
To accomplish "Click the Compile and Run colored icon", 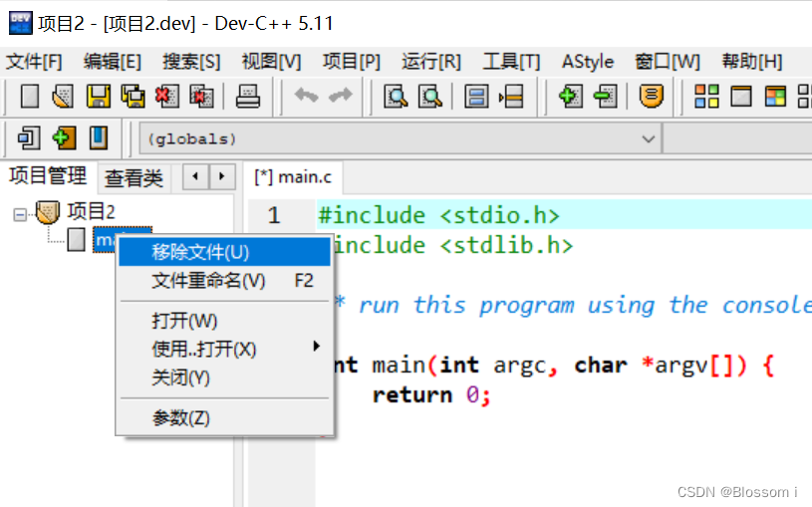I will tap(775, 97).
